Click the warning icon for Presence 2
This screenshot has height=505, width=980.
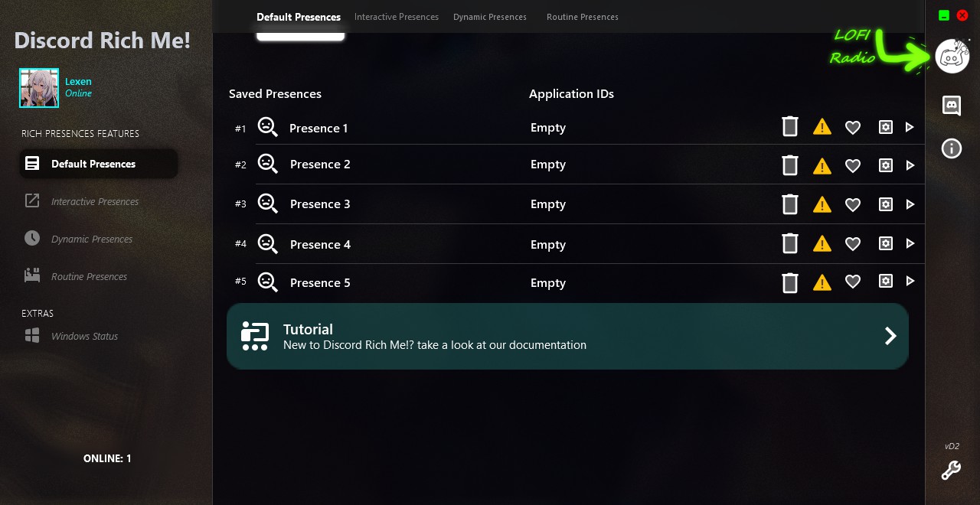point(822,165)
